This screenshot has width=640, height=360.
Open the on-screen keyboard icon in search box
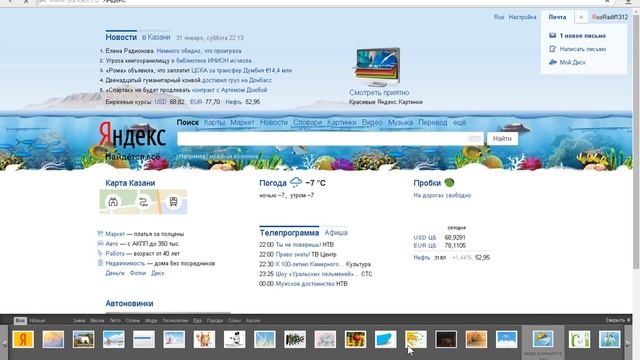pyautogui.click(x=475, y=139)
